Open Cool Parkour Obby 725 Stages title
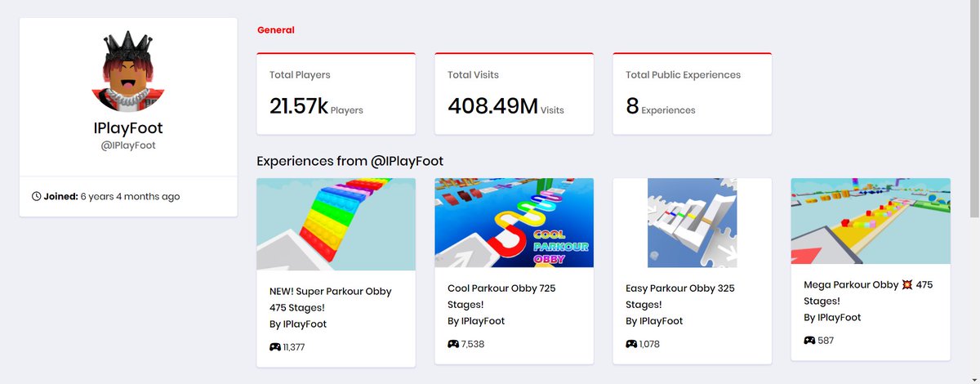This screenshot has height=384, width=980. (501, 297)
